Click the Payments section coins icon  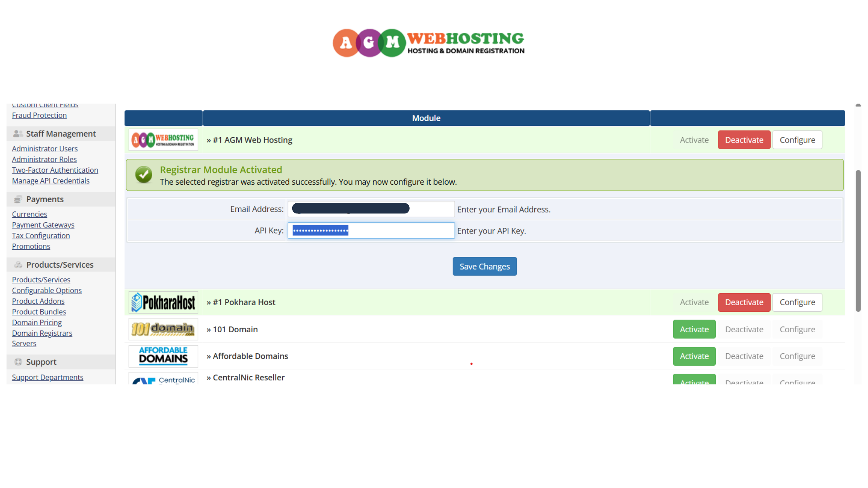(18, 199)
